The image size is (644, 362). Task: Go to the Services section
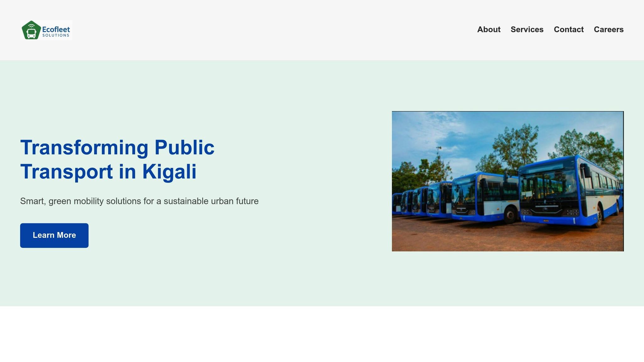pyautogui.click(x=527, y=30)
